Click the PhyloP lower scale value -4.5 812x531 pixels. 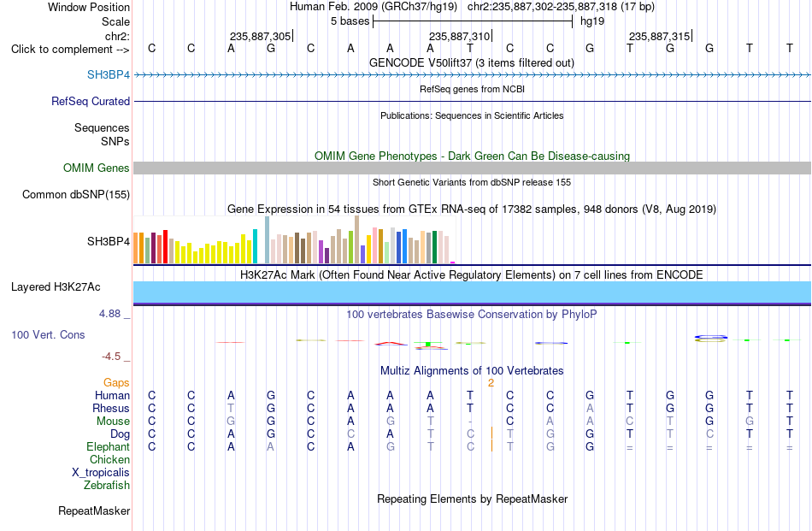111,357
